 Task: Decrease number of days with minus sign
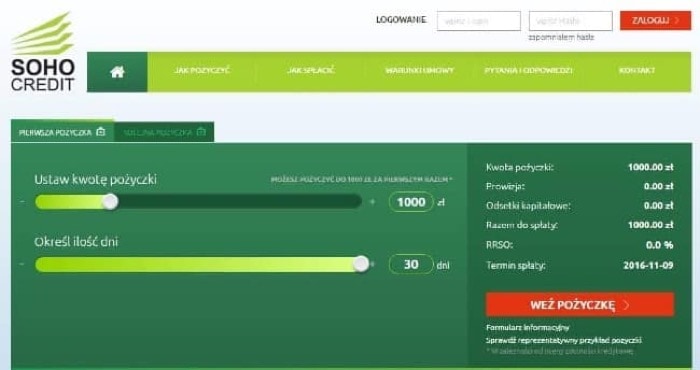click(22, 265)
